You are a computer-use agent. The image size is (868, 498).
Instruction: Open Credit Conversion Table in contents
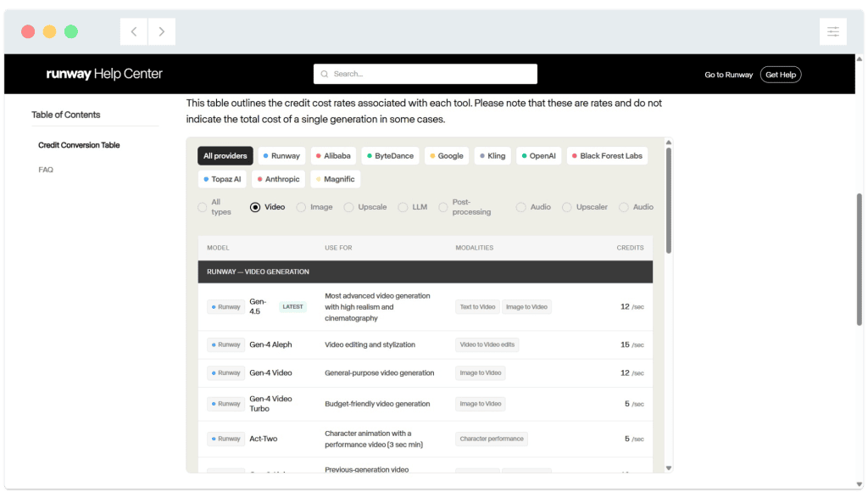tap(79, 145)
